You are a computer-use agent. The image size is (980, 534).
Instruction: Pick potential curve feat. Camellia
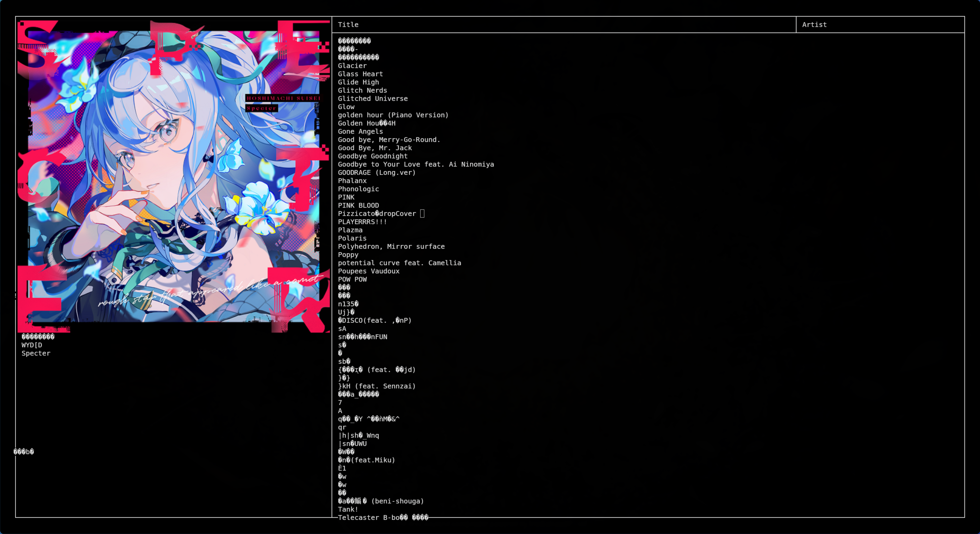click(x=400, y=263)
